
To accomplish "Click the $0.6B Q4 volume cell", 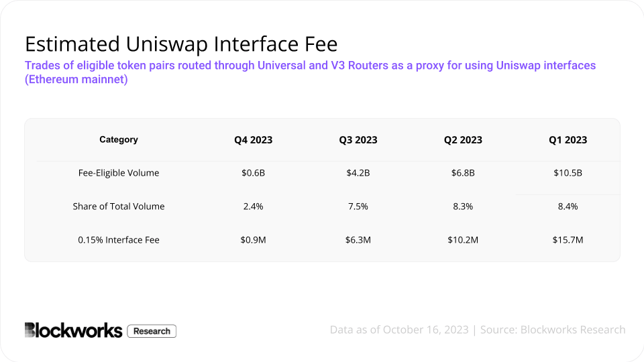I will coord(254,173).
